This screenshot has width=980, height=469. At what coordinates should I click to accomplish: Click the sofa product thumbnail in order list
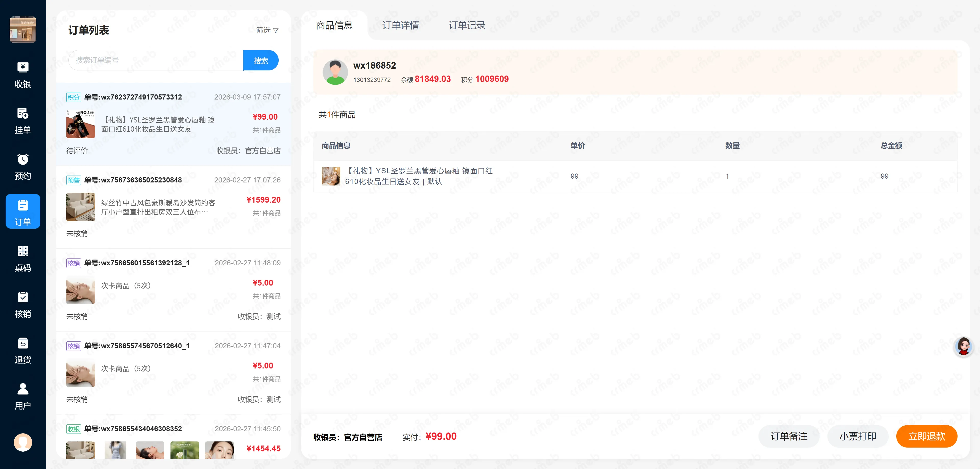point(80,207)
